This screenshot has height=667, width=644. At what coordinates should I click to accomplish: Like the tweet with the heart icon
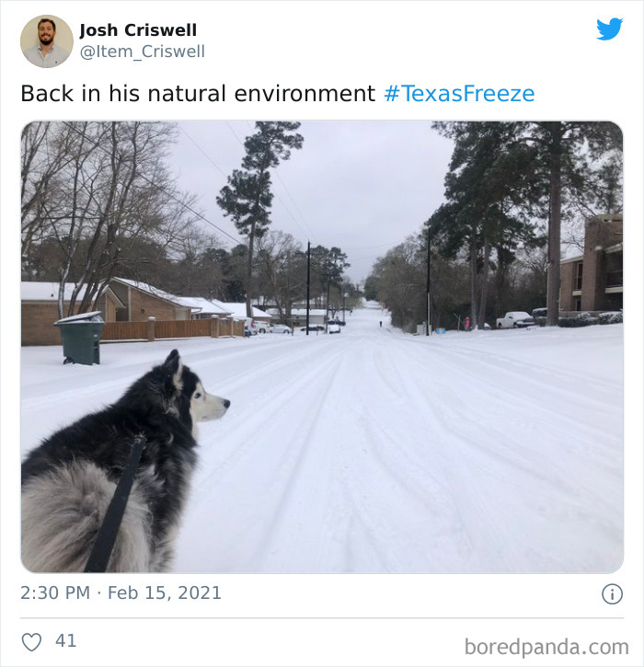coord(31,642)
